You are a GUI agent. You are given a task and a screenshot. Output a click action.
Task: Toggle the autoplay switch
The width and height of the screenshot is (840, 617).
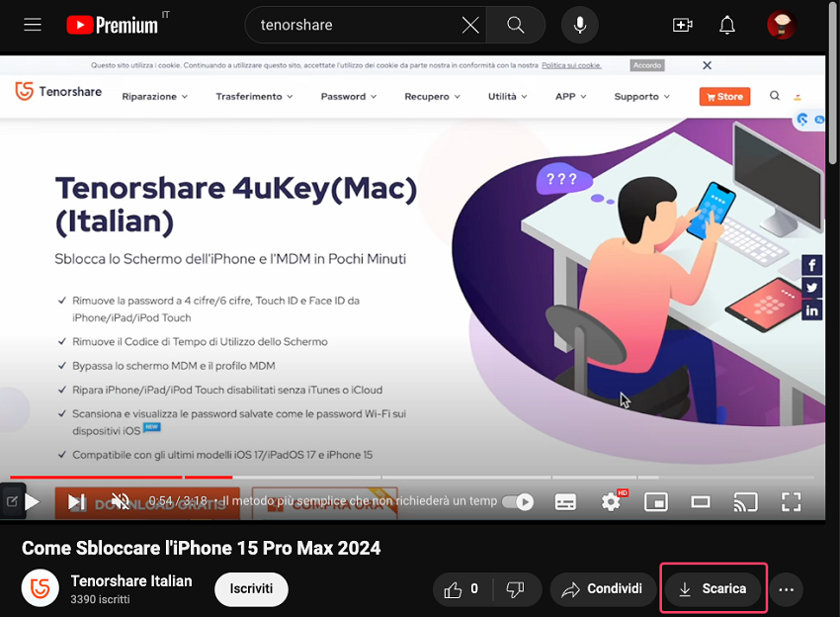(518, 501)
